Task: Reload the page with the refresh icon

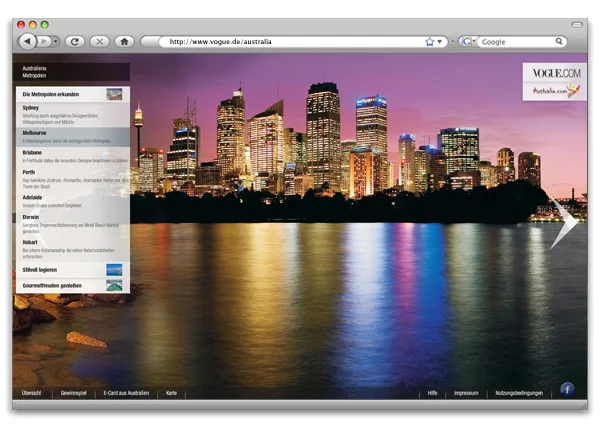Action: coord(74,41)
